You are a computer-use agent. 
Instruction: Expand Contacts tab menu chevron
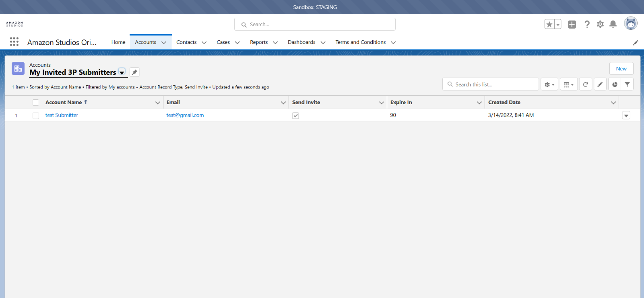pos(204,43)
